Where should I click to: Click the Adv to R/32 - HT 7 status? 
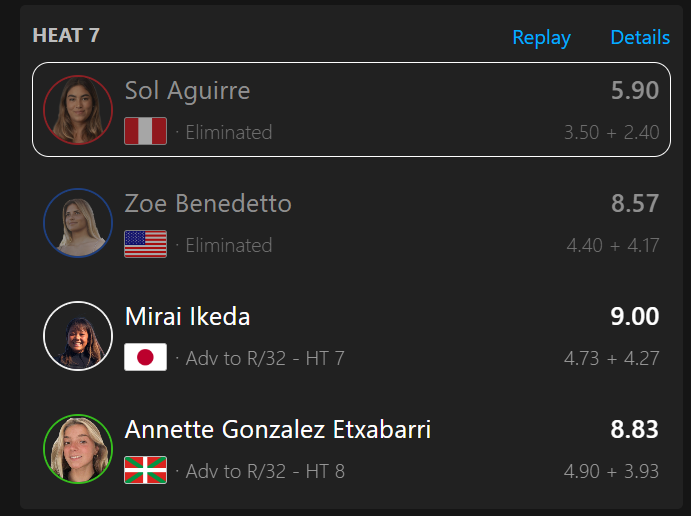tap(265, 358)
